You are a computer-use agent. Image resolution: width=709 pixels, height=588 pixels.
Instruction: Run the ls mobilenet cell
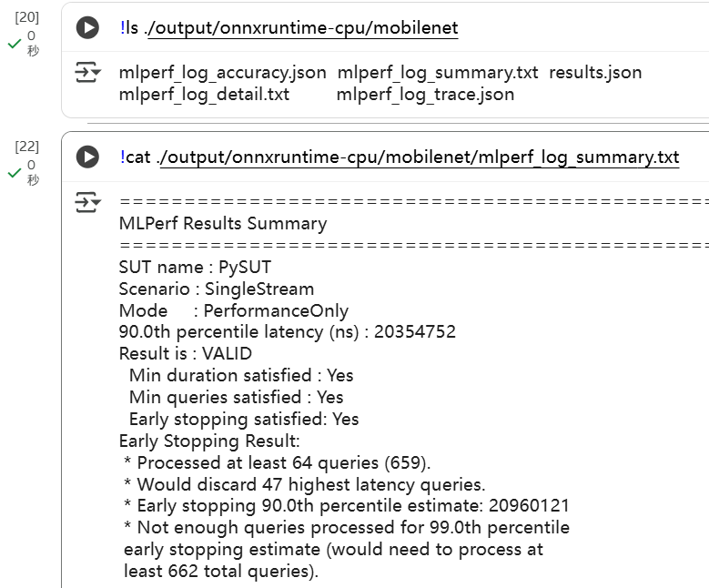87,28
